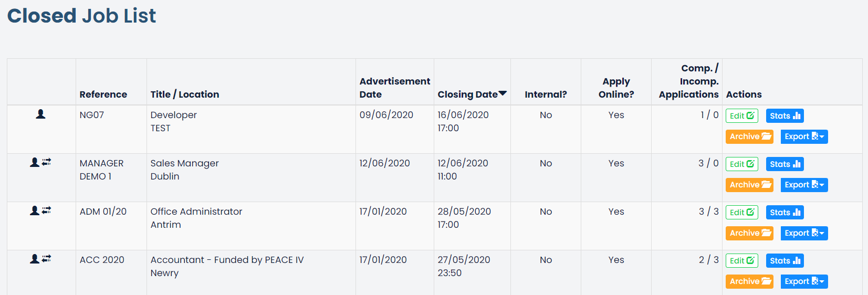Sort by the Closing Date column header
The image size is (868, 295).
[472, 94]
